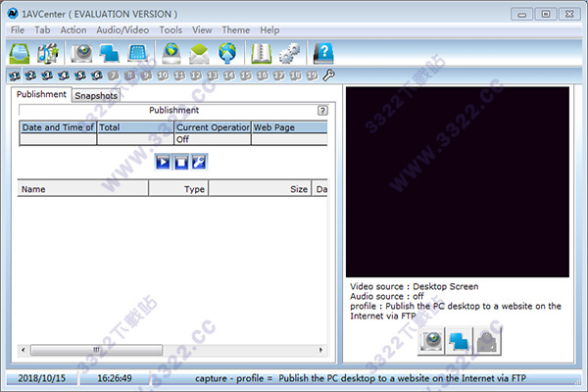
Task: Click the grayed camera button under preview
Action: [487, 341]
